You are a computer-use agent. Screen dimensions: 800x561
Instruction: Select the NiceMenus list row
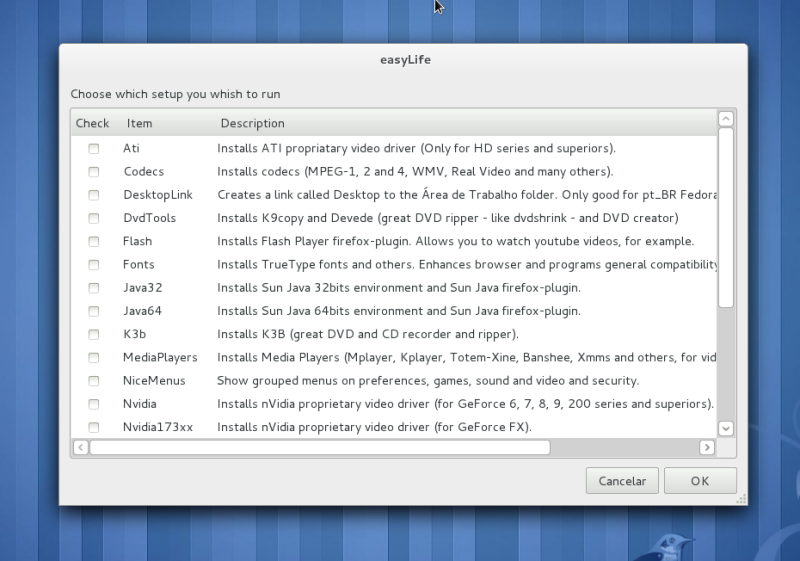pos(394,381)
